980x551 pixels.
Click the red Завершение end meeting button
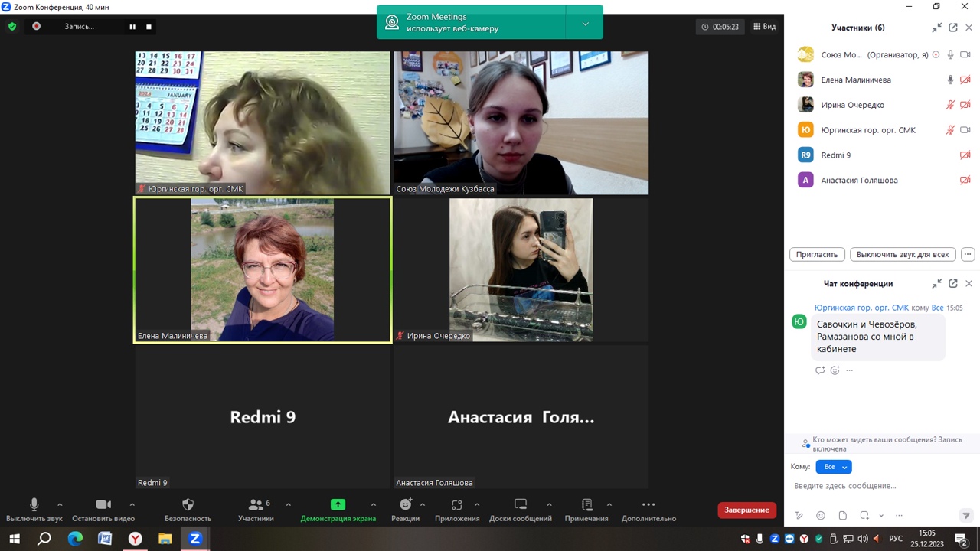point(746,510)
